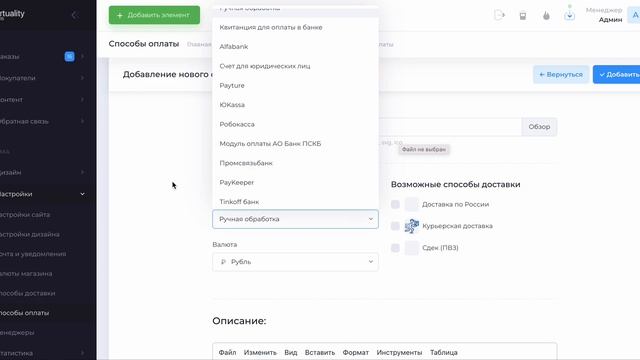640x360 pixels.
Task: Click the download arrow icon in header
Action: point(569,16)
